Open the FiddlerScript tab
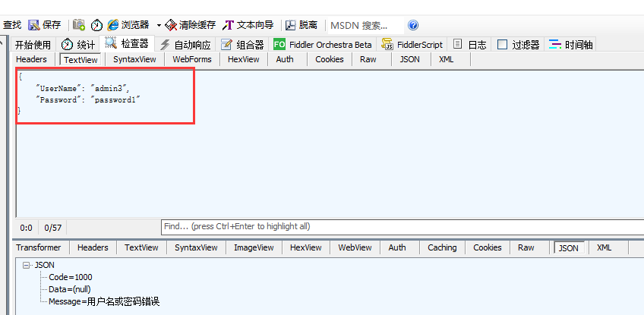 [412, 45]
